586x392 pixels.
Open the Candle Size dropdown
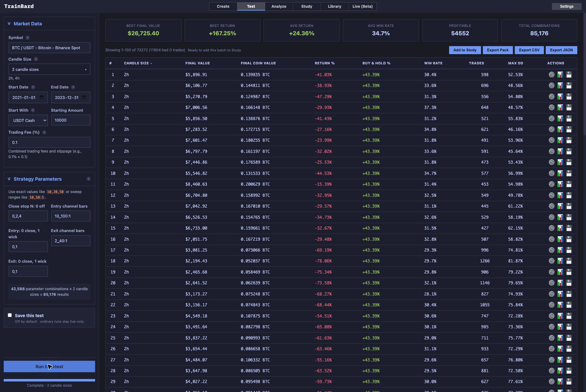tap(49, 69)
